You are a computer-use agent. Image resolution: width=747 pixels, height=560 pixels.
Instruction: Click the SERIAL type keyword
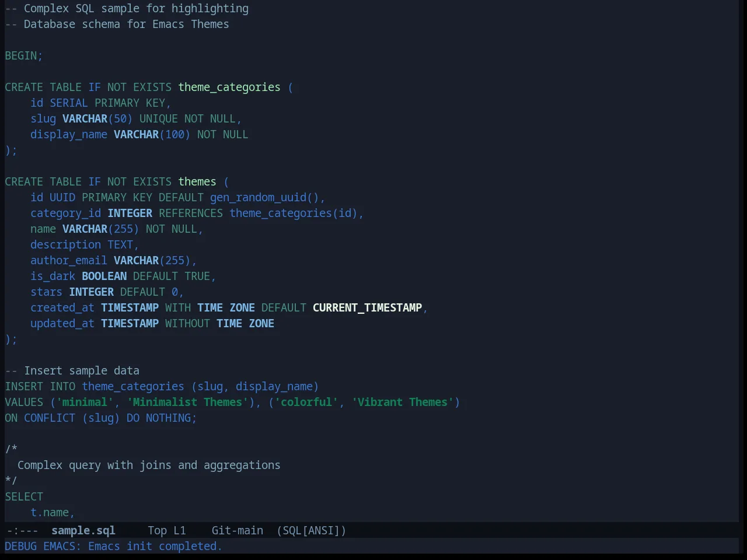coord(69,103)
